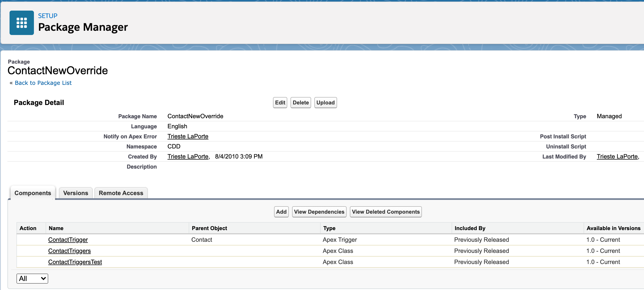Click the Contact parent object cell
The height and width of the screenshot is (290, 644).
pos(202,240)
